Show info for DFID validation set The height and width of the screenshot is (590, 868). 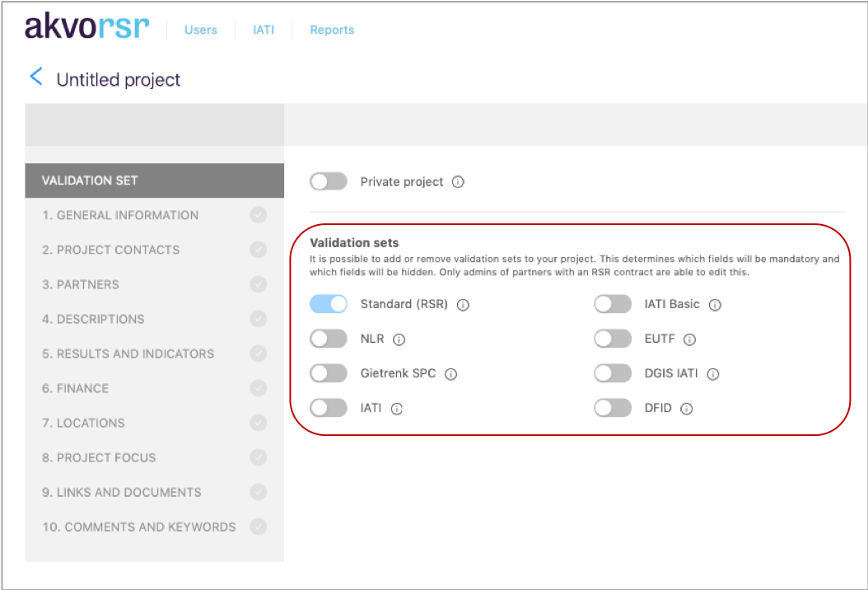[x=686, y=409]
